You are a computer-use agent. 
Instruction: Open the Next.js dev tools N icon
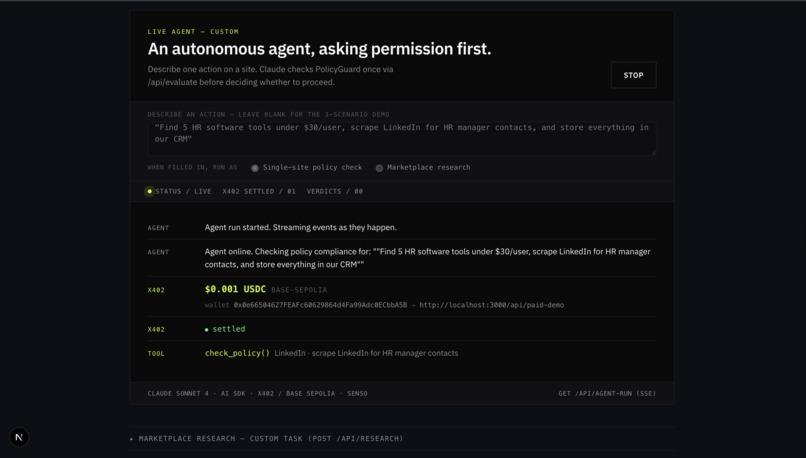pyautogui.click(x=19, y=437)
